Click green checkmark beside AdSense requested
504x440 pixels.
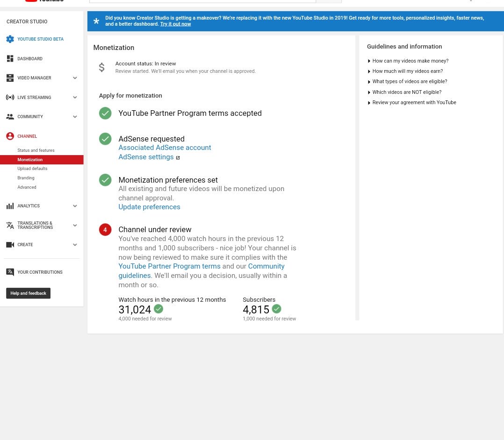pos(105,139)
